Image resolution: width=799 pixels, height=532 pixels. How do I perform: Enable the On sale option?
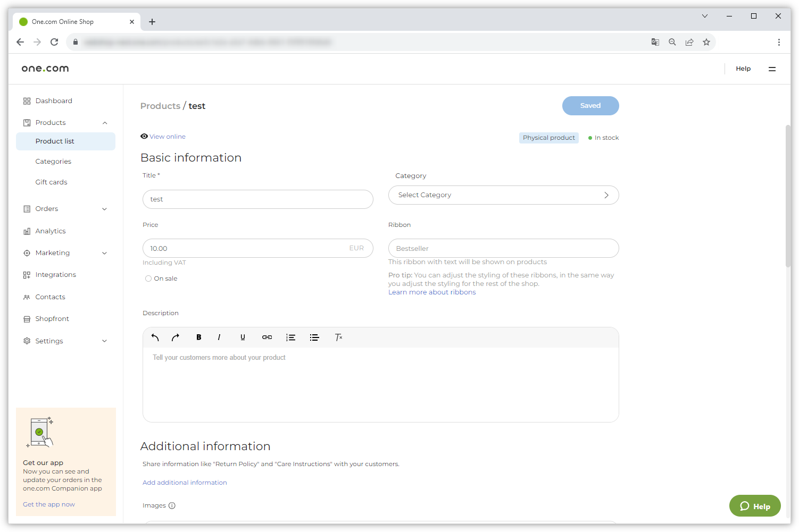(148, 278)
